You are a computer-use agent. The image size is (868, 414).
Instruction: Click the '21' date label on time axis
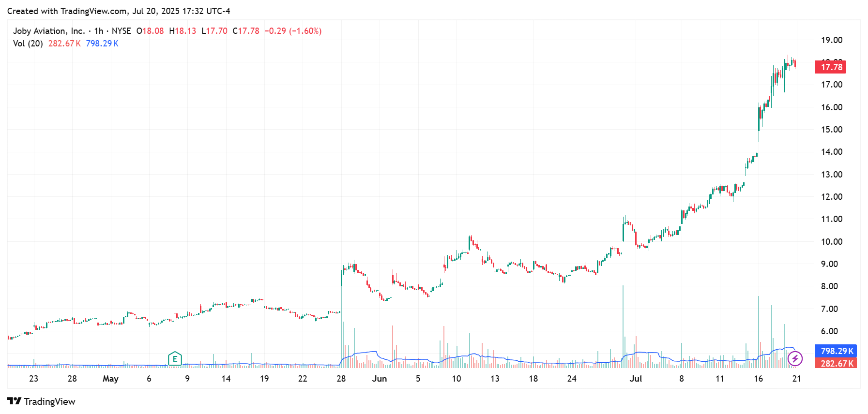pos(796,379)
